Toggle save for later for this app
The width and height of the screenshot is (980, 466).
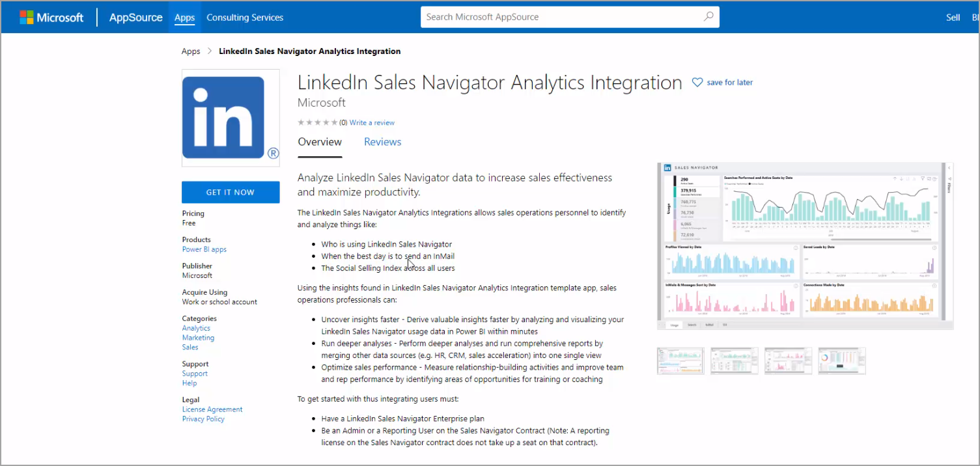[x=729, y=82]
